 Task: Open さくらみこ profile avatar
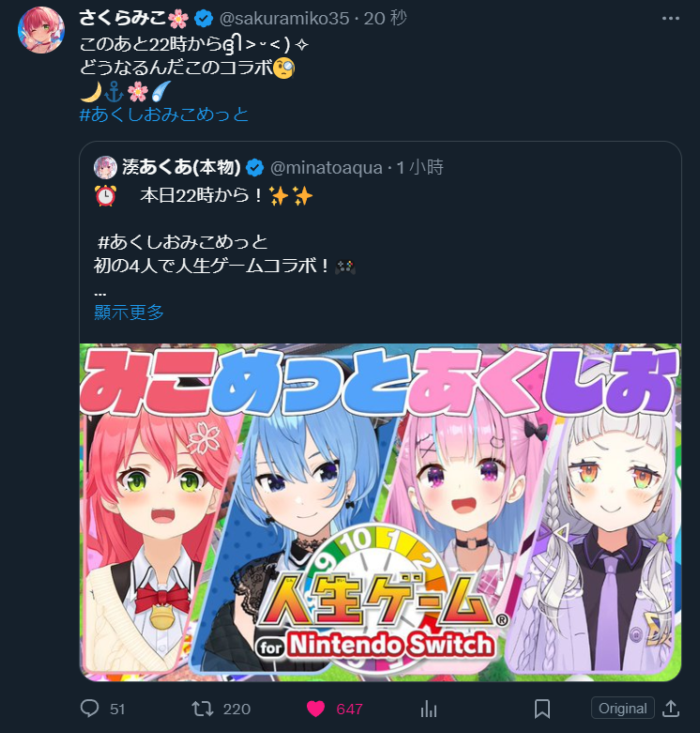click(41, 30)
